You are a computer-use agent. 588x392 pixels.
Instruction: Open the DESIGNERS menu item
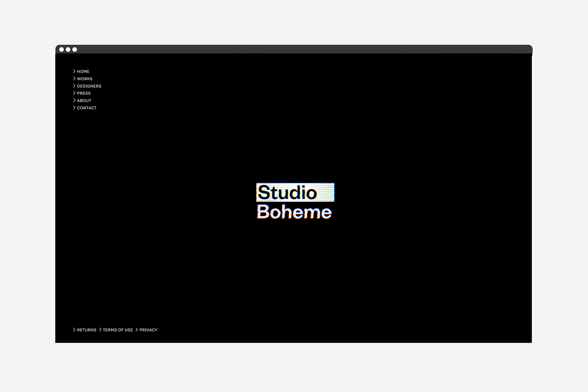(x=89, y=86)
